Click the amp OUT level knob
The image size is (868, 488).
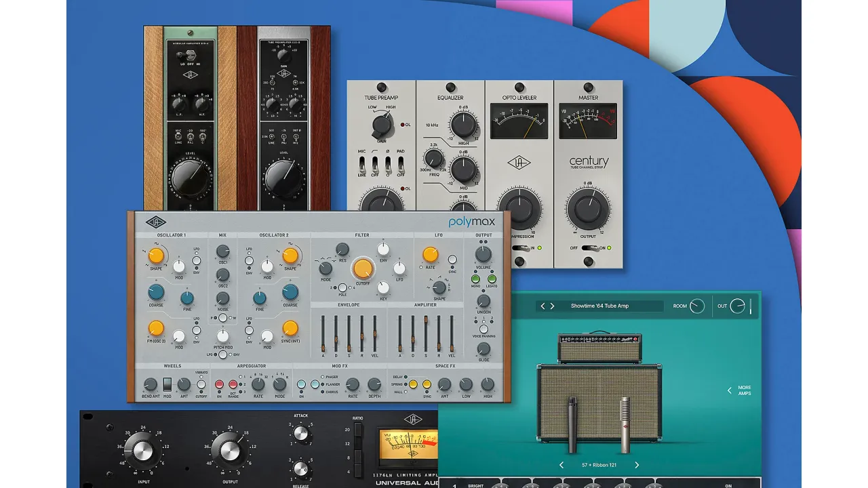pos(738,306)
